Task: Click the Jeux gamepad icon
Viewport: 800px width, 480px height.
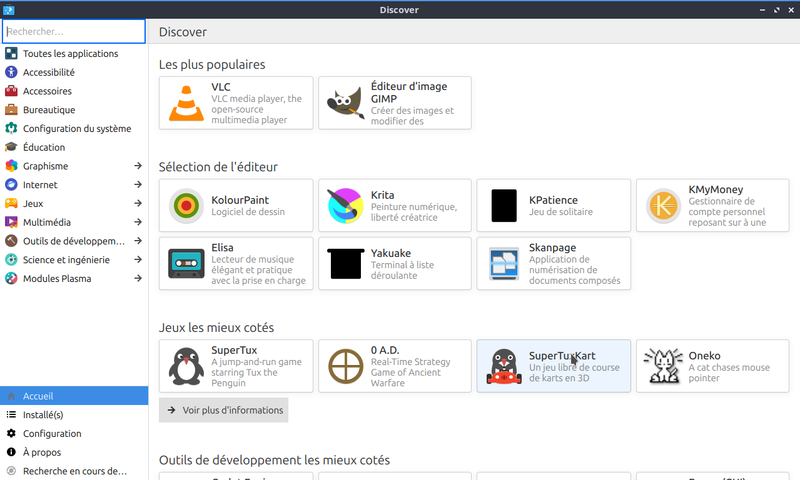Action: point(11,203)
